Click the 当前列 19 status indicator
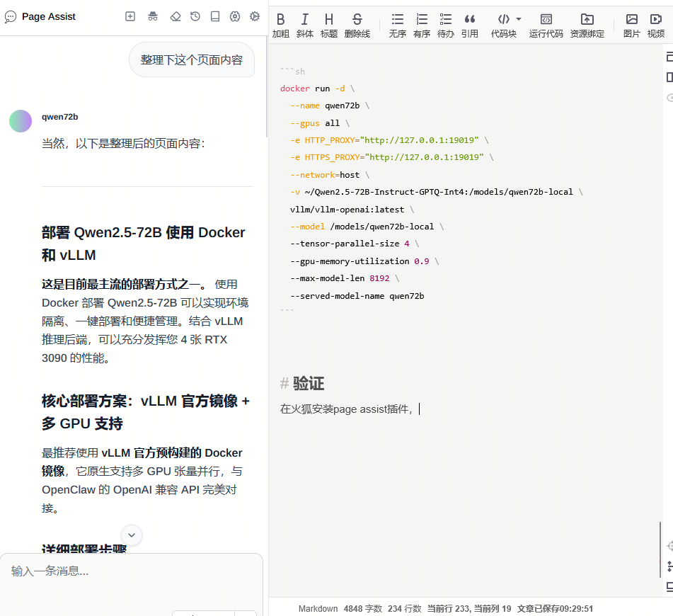The image size is (673, 616). 493,609
